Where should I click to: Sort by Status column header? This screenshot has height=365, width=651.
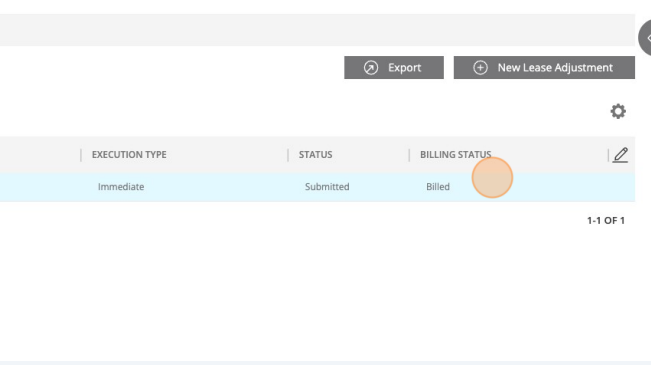click(316, 154)
